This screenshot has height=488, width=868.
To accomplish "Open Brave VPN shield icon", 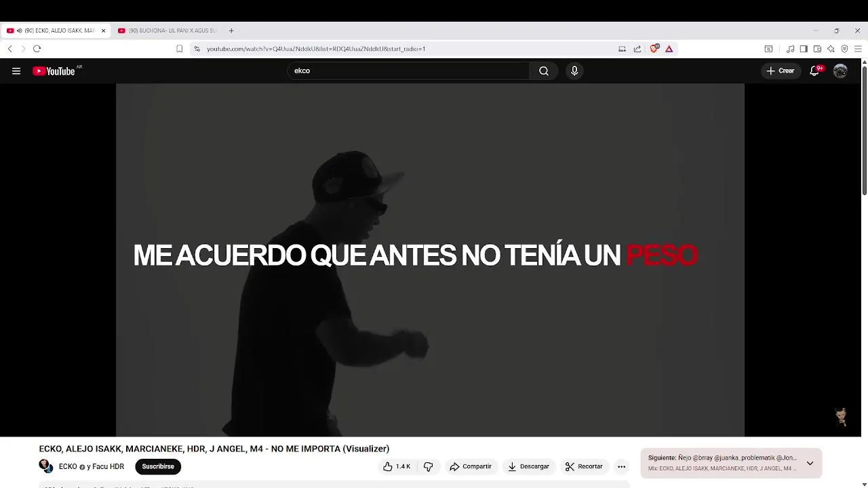I will point(844,49).
